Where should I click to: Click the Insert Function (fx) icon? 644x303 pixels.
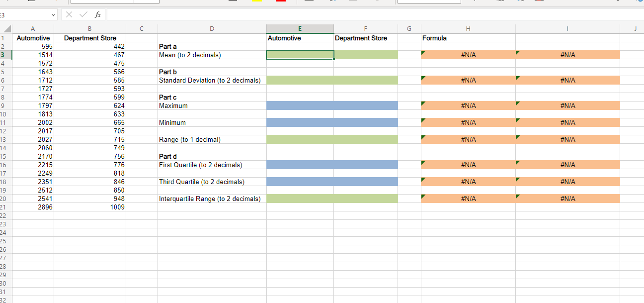click(97, 14)
